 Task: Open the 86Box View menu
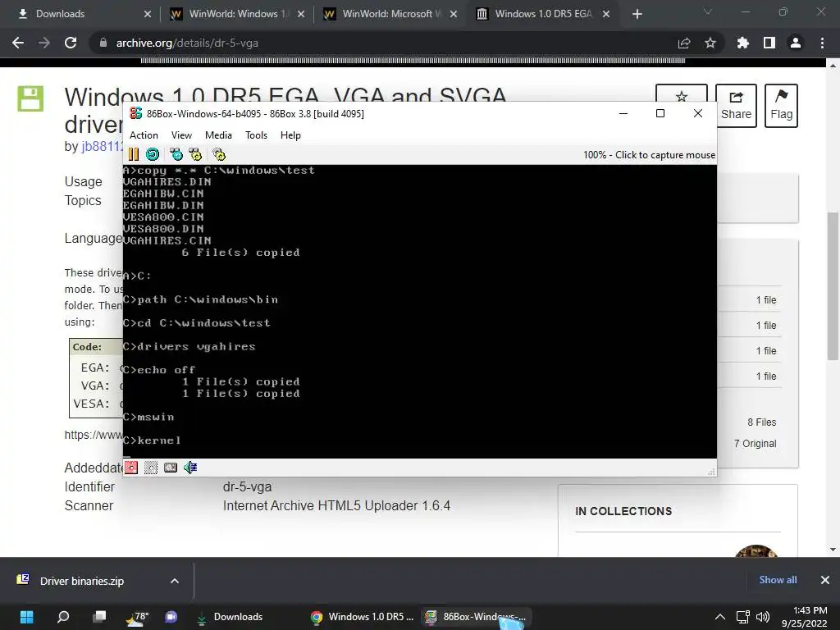coord(181,135)
